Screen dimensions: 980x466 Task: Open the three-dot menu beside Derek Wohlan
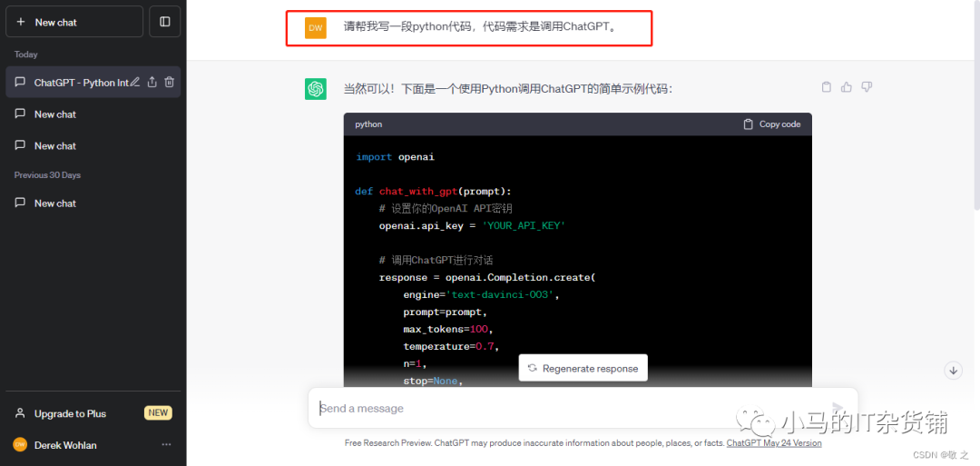(166, 445)
